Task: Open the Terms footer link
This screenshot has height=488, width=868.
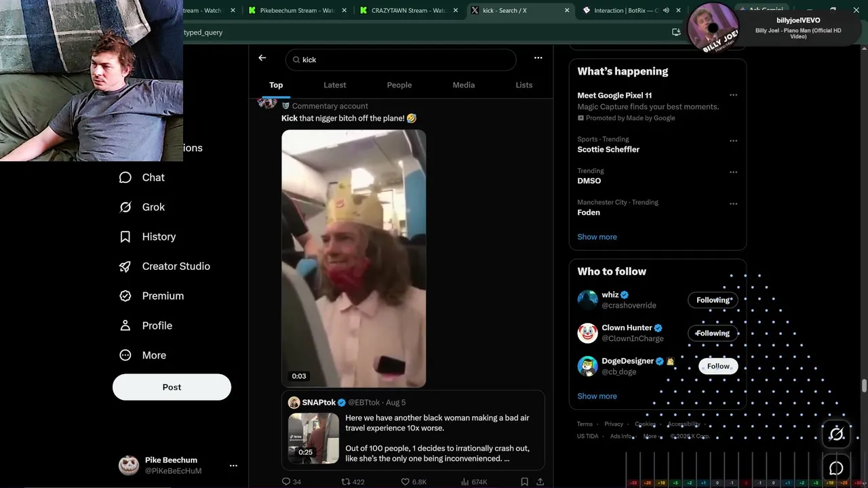Action: point(585,424)
